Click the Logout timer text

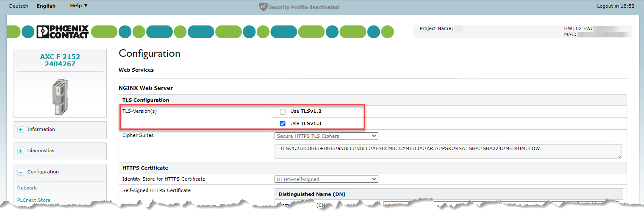(x=616, y=6)
